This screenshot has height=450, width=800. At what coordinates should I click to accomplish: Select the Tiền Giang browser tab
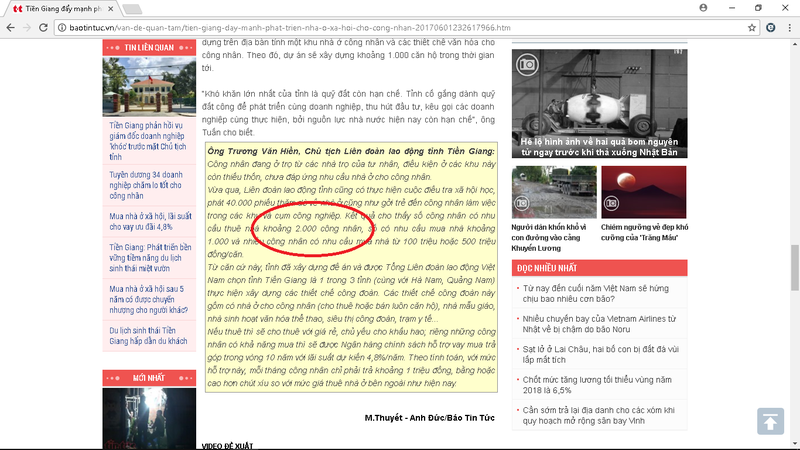pyautogui.click(x=64, y=9)
